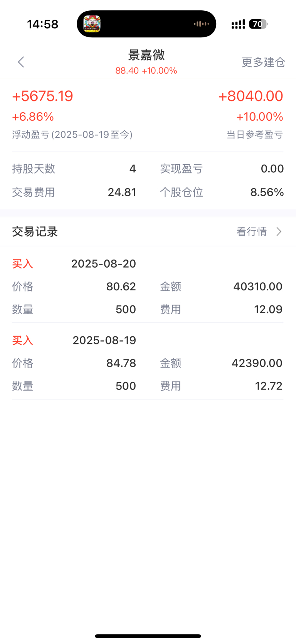Select daily reference profit +8040.00
This screenshot has height=644, width=296.
point(251,96)
